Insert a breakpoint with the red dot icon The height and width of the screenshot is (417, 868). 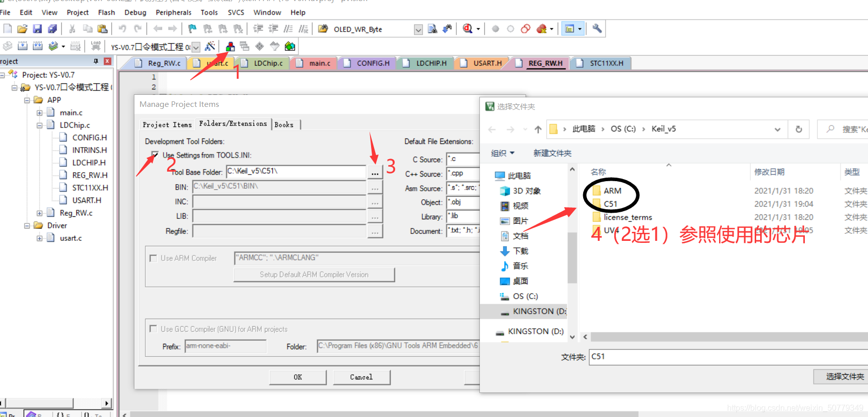tap(495, 29)
